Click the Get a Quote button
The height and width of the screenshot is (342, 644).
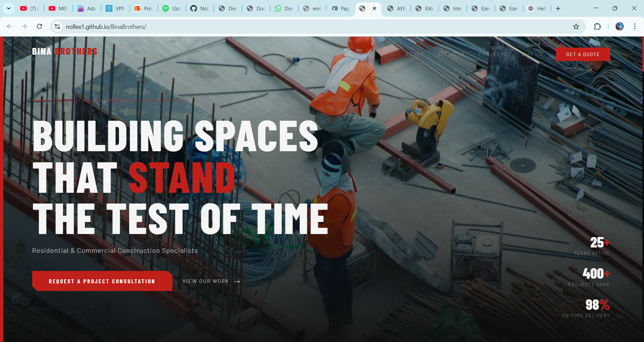(x=583, y=54)
